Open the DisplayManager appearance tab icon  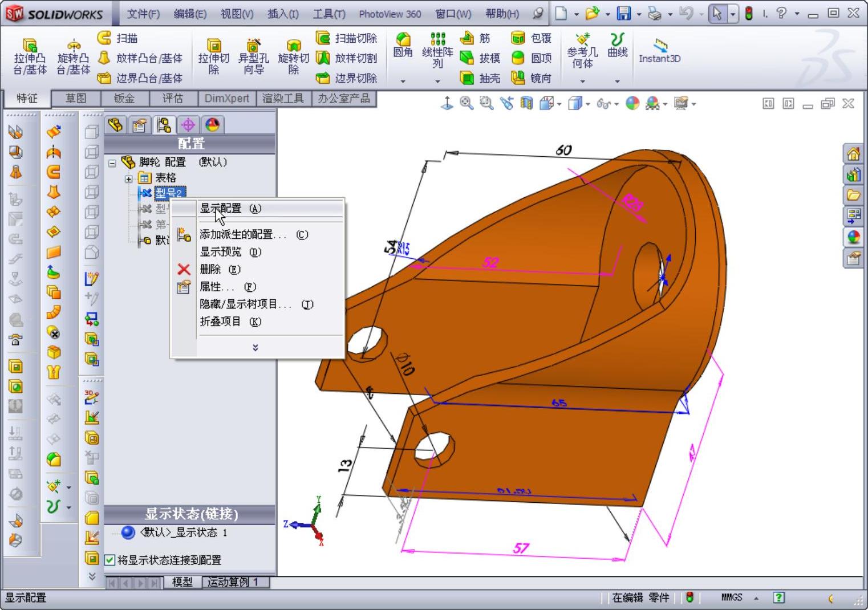pos(212,125)
